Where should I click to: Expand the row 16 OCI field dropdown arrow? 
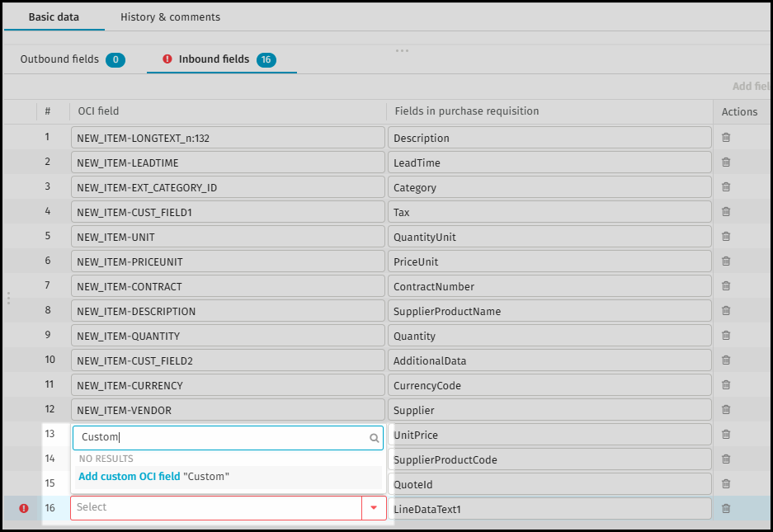tap(374, 508)
